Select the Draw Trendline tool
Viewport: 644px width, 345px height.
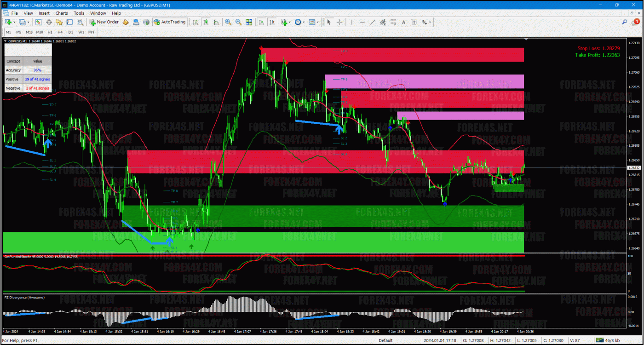(x=373, y=22)
